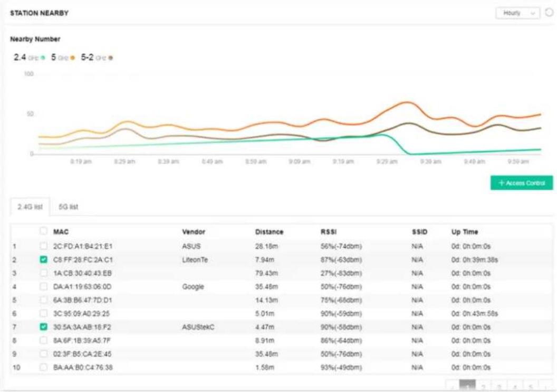Select the Google vendor row DA:A1:19:63:06:0D
Image resolution: width=557 pixels, height=392 pixels.
click(x=281, y=286)
